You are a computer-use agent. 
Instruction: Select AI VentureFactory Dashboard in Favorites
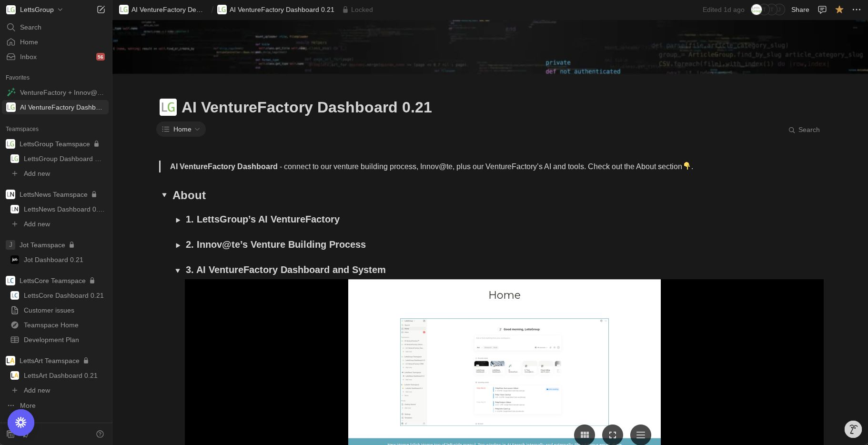56,107
